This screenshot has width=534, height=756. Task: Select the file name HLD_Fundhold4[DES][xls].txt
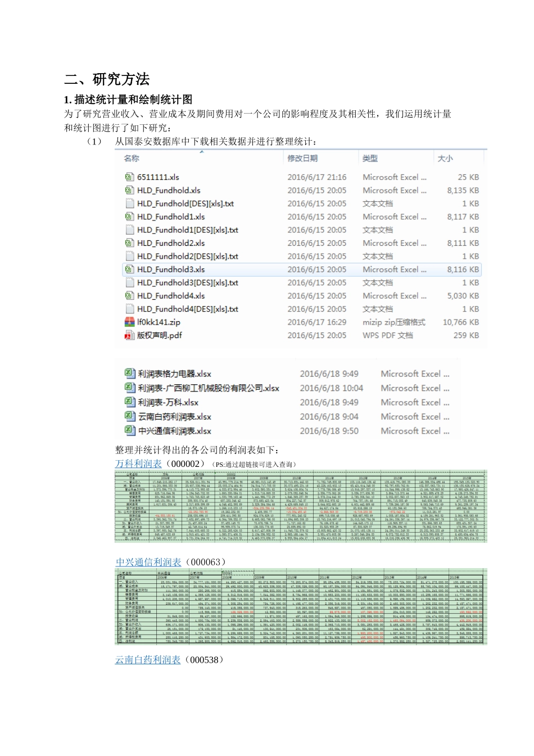coord(188,309)
